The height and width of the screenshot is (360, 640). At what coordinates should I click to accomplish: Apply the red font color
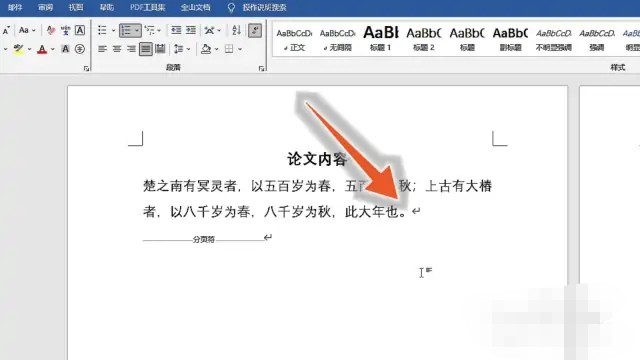pyautogui.click(x=42, y=49)
